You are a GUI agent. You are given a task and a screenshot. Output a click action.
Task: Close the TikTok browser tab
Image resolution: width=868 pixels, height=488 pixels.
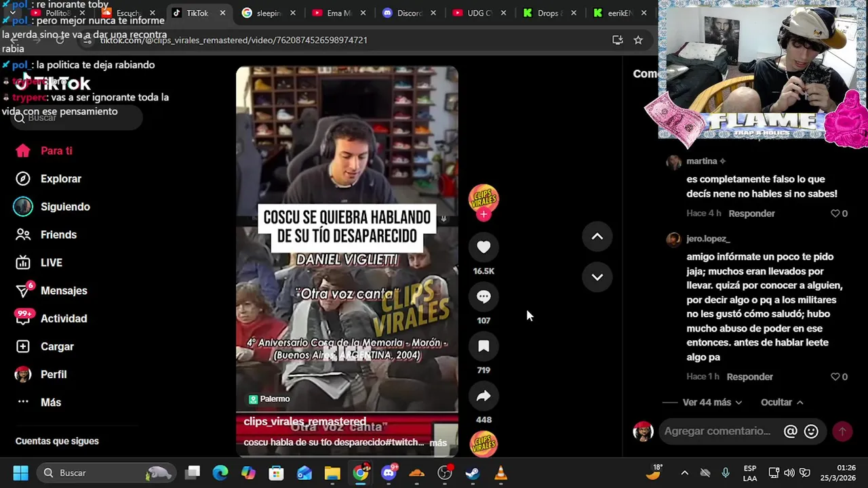pyautogui.click(x=222, y=13)
